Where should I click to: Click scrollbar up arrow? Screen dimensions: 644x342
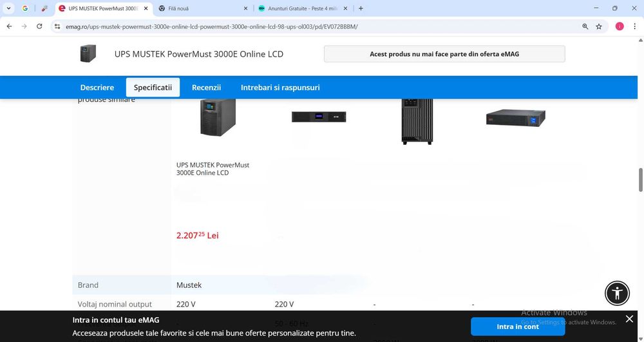(x=640, y=40)
